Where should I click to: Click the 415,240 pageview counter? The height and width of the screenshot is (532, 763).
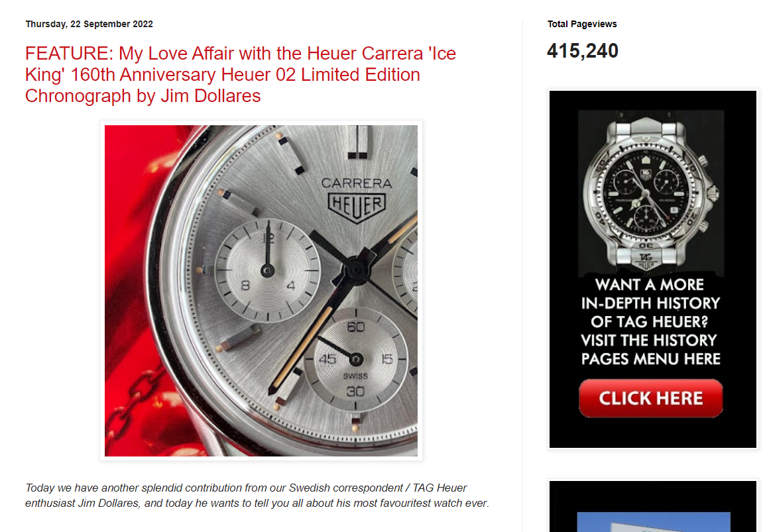(x=583, y=50)
